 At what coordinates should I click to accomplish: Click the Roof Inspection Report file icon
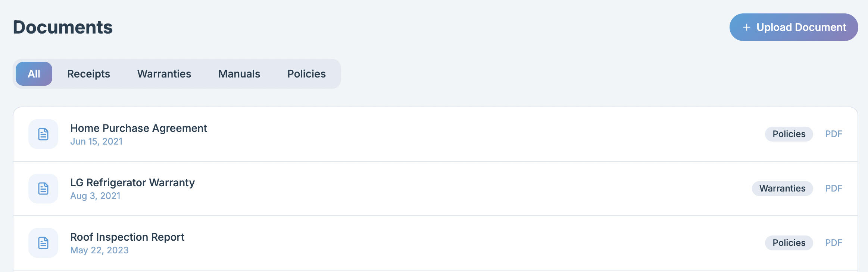(43, 243)
